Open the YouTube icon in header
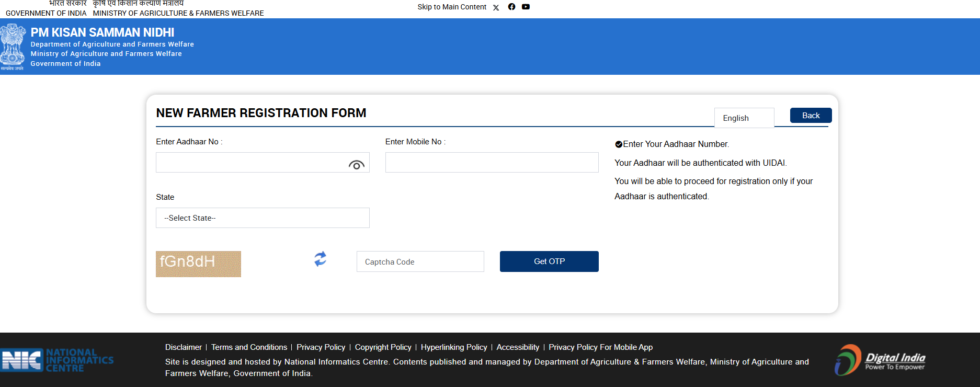Viewport: 980px width, 387px height. tap(526, 7)
